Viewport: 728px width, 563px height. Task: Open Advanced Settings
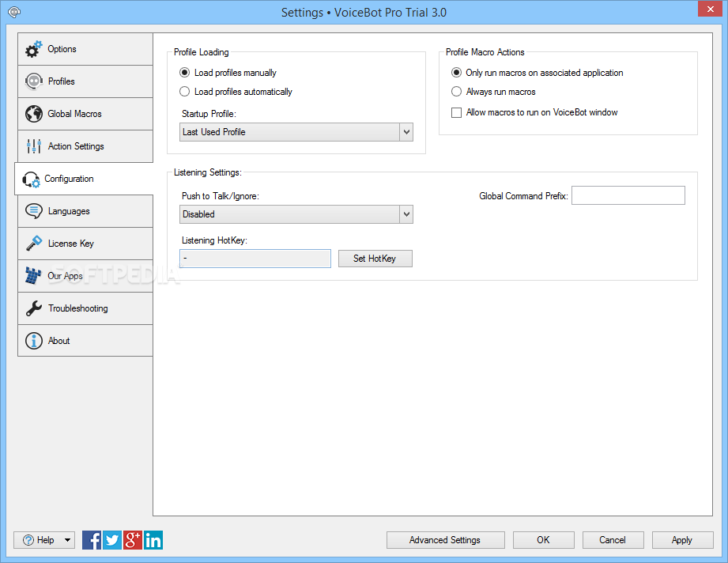click(446, 540)
